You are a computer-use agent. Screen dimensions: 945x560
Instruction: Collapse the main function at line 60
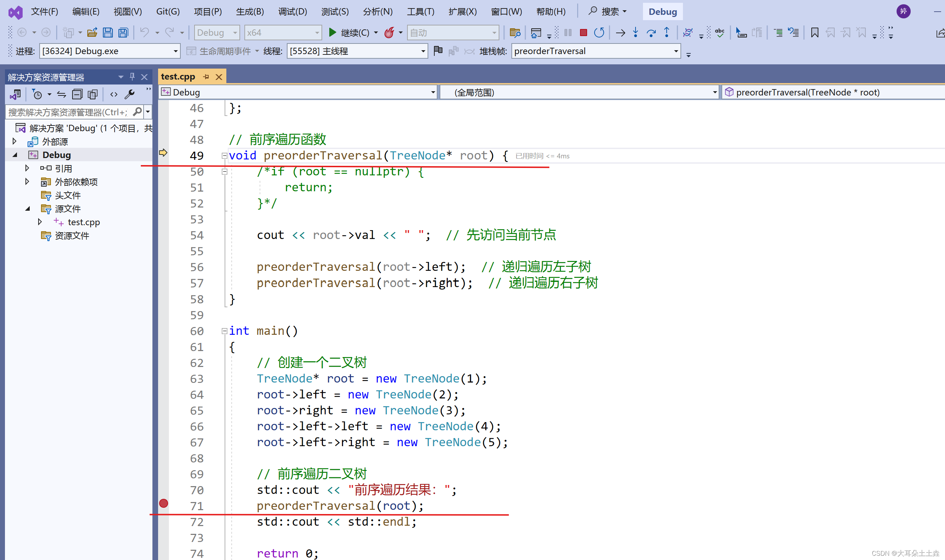tap(224, 331)
